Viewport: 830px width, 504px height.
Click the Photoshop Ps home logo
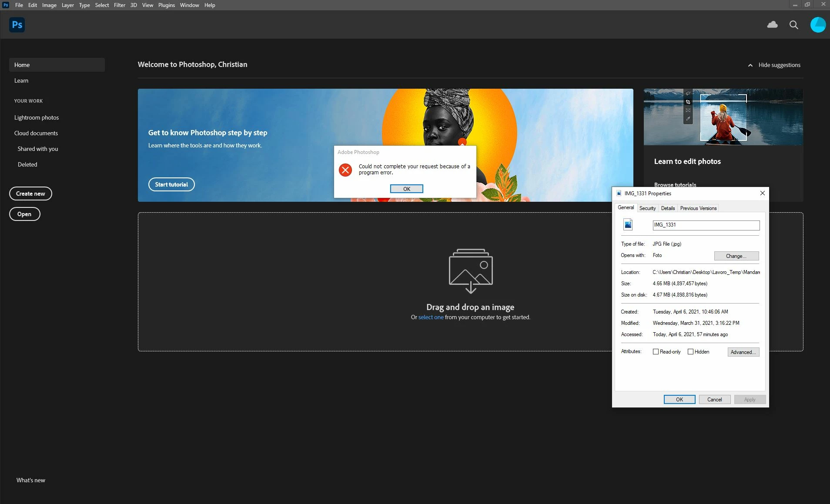click(x=17, y=25)
